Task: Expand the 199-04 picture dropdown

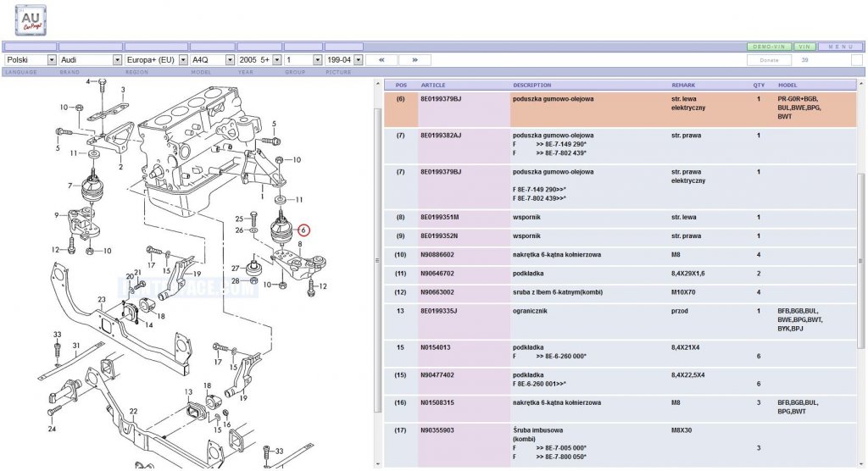Action: [344, 60]
